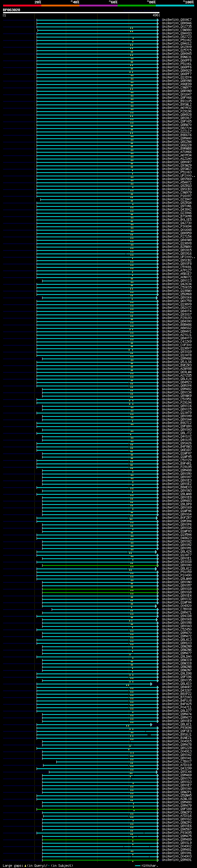Select label UniRef100_O48623
Screen dimensions: 197x868
(x=177, y=538)
